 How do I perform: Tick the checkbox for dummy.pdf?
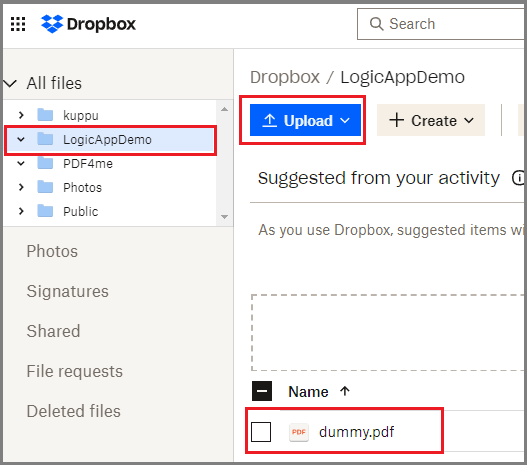[261, 432]
